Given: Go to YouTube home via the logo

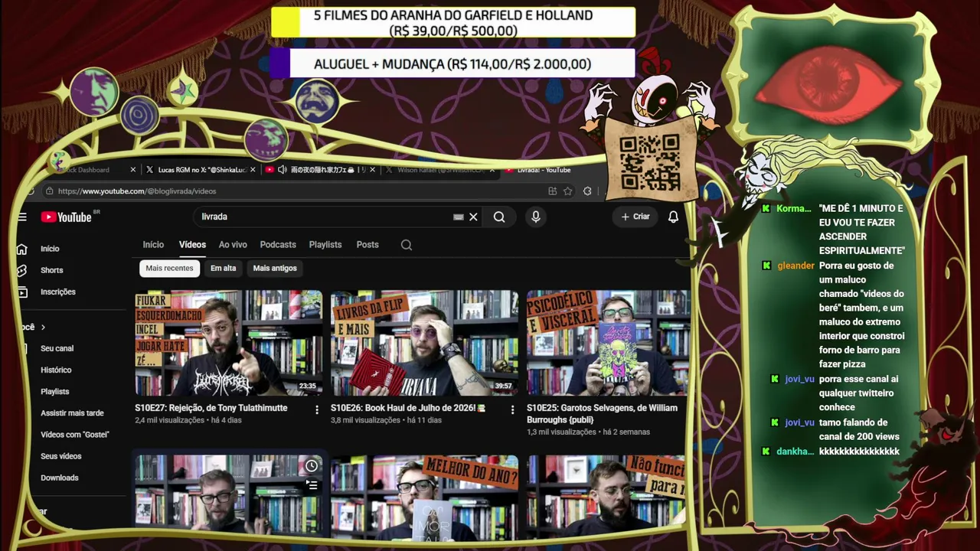Looking at the screenshot, I should point(67,217).
